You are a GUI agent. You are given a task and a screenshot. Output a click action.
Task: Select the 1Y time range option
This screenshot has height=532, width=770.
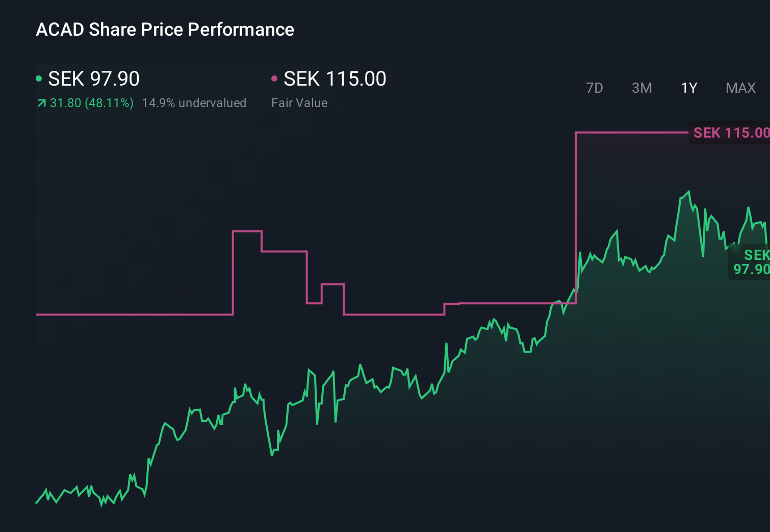pos(688,88)
